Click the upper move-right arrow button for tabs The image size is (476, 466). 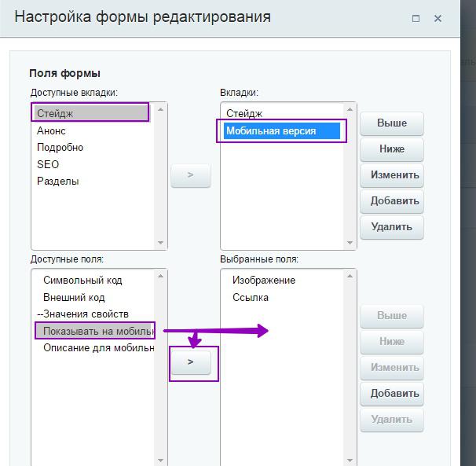(191, 175)
